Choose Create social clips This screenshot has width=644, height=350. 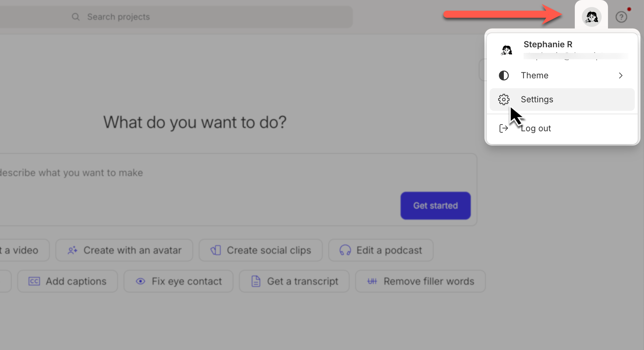(x=261, y=251)
